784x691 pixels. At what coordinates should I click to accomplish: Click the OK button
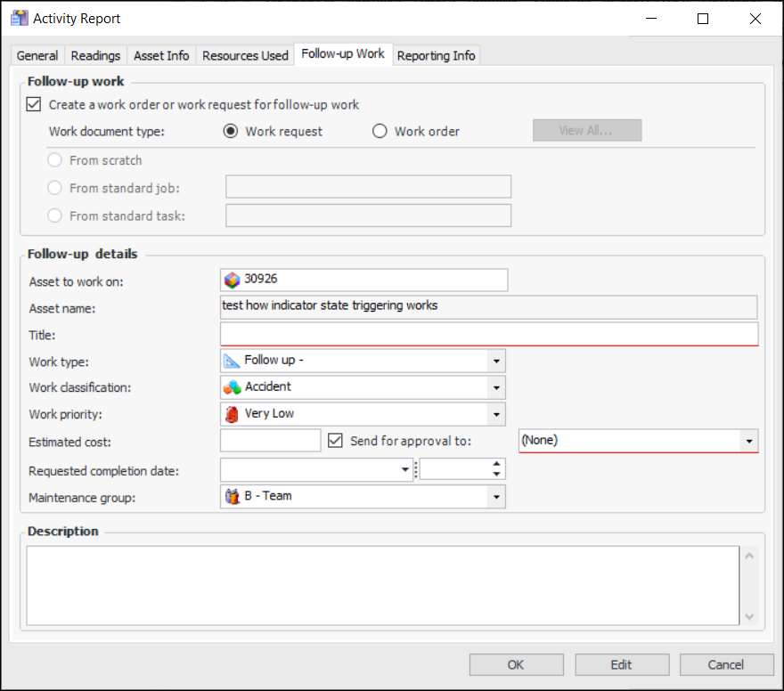[516, 665]
